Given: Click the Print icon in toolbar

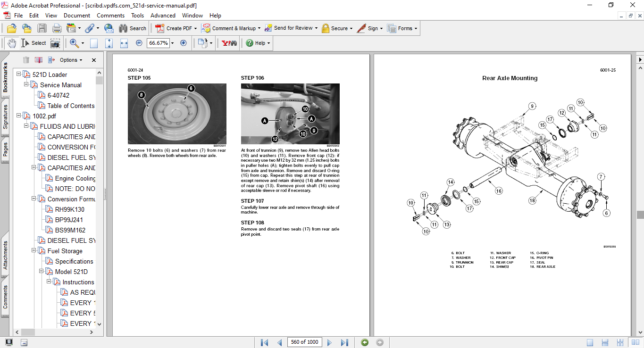Looking at the screenshot, I should click(57, 28).
